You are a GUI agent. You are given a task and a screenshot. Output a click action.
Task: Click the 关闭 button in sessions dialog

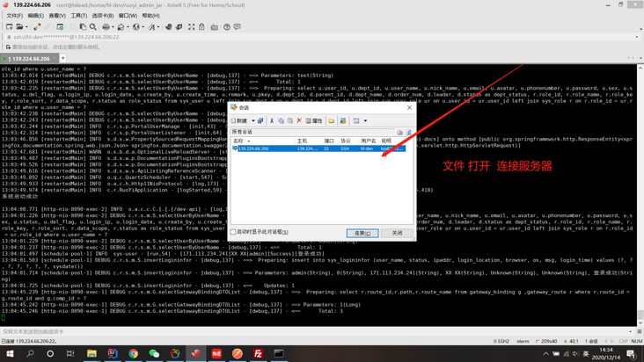click(x=397, y=233)
